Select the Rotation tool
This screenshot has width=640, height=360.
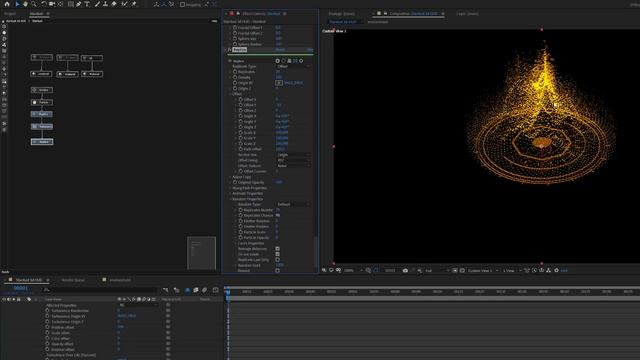coord(44,4)
